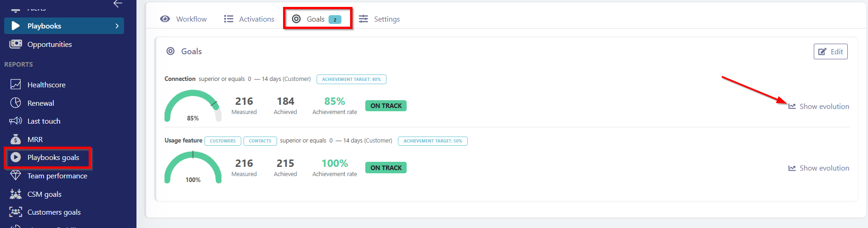Open the Settings tab

click(x=379, y=19)
